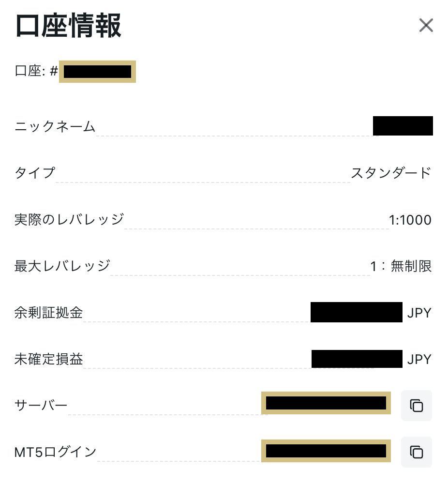Select the redacted nickname value
Viewport: 448px width, 485px height.
click(x=403, y=126)
